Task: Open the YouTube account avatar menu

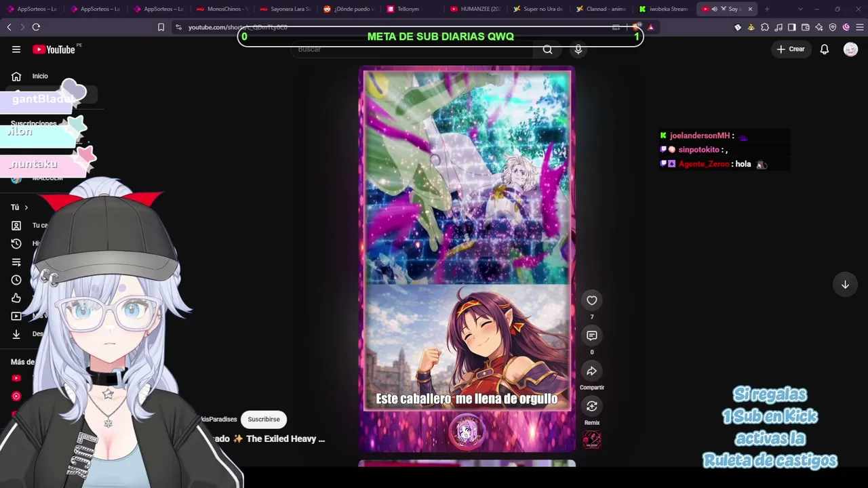Action: tap(850, 49)
